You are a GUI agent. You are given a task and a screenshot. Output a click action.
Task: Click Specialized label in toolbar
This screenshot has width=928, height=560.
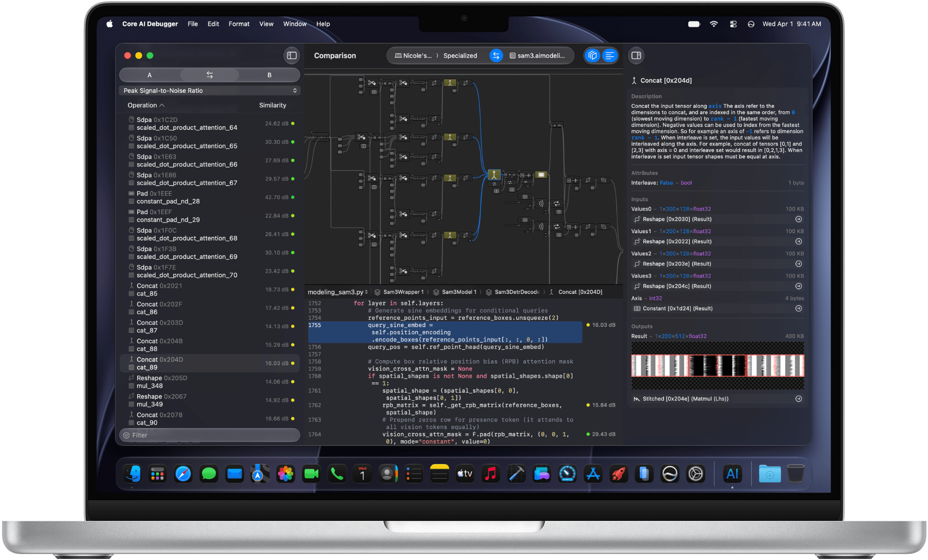point(460,56)
